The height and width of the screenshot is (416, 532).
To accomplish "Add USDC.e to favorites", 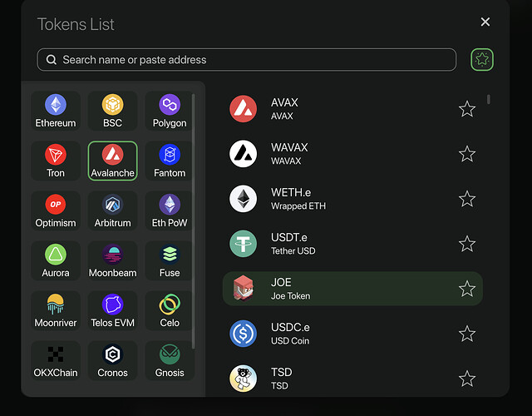I will click(x=467, y=334).
